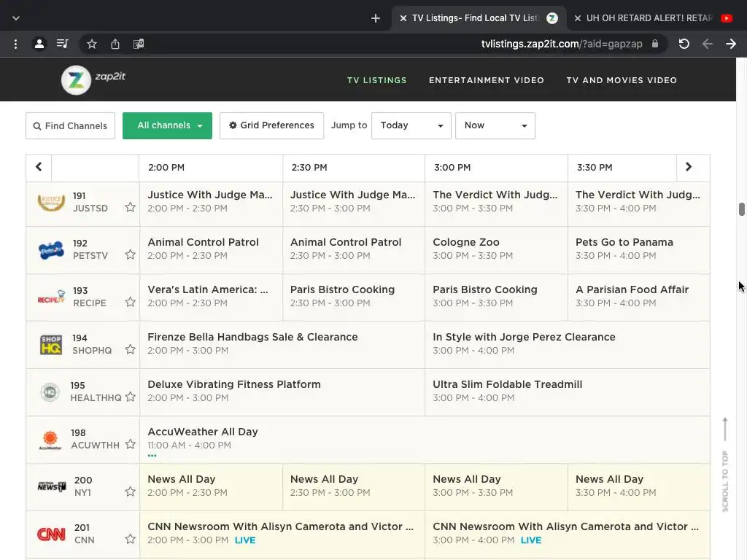Show later times in grid

(x=689, y=167)
